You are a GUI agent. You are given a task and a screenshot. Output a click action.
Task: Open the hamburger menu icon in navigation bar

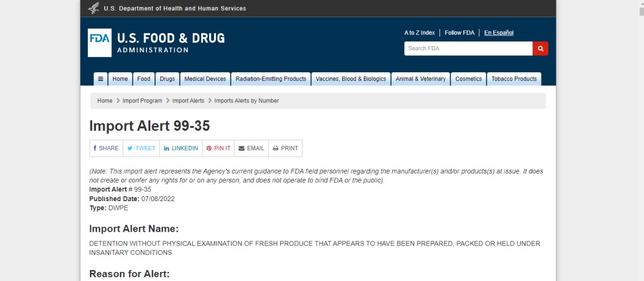coord(100,79)
